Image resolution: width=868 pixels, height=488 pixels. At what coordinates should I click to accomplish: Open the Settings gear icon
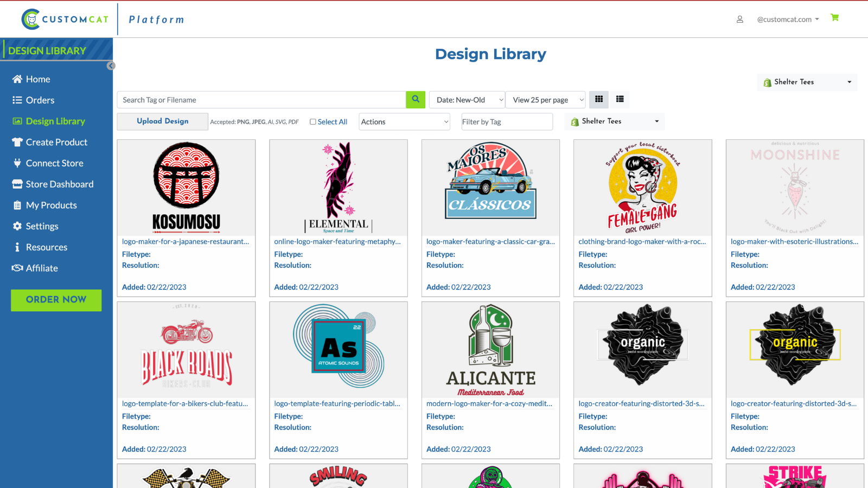click(x=17, y=226)
